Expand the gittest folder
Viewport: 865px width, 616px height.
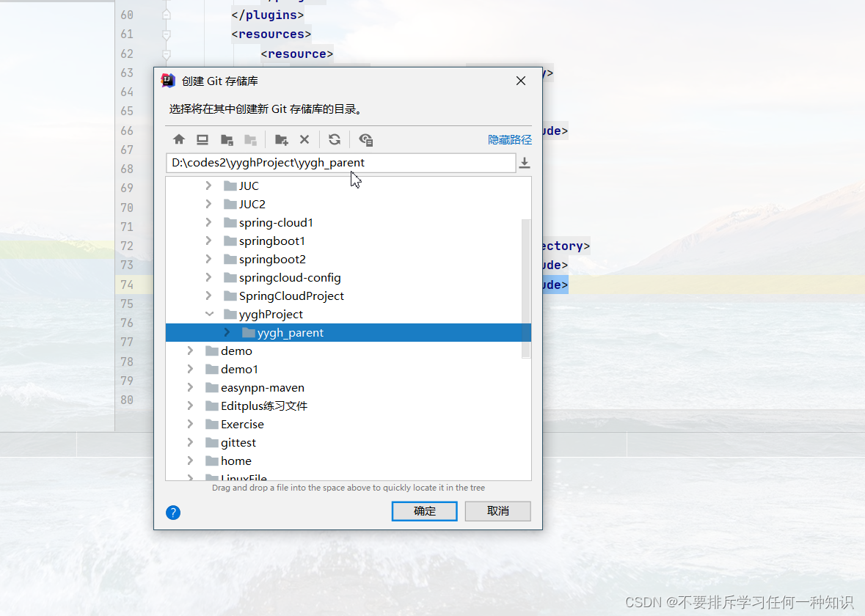(190, 442)
